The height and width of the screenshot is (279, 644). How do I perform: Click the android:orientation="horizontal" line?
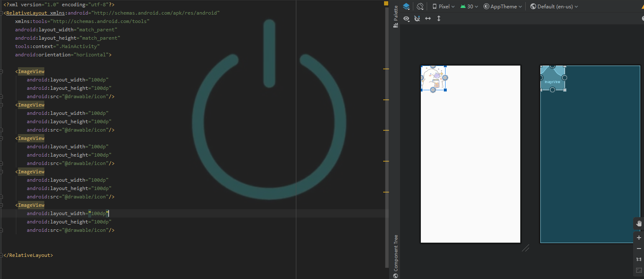tap(63, 55)
